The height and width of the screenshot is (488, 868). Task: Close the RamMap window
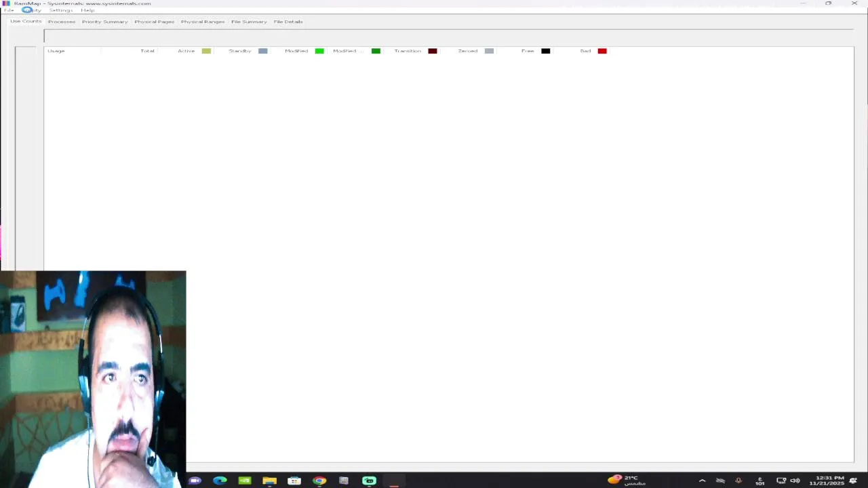[x=854, y=3]
